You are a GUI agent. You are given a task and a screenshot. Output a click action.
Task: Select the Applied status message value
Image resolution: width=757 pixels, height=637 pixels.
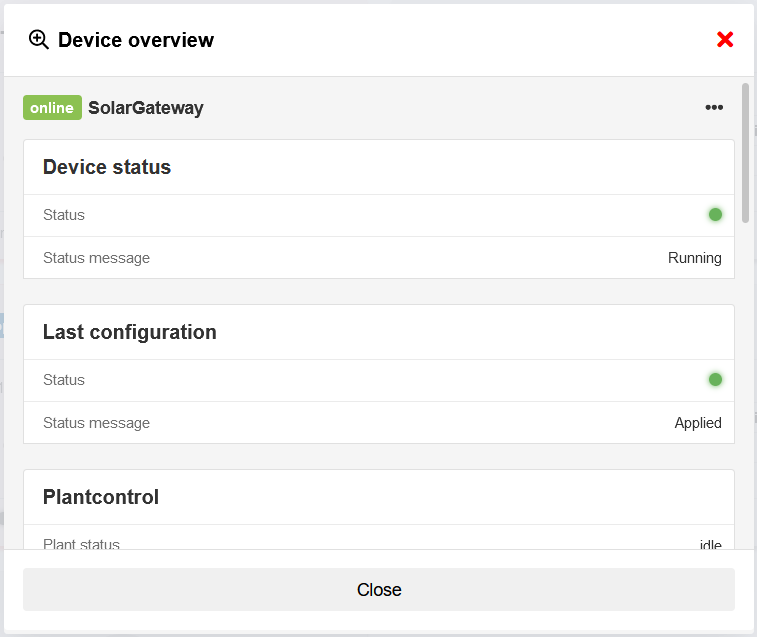pos(698,423)
